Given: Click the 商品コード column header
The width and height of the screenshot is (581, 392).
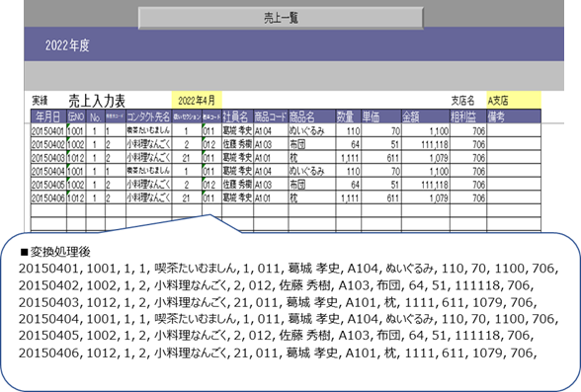Looking at the screenshot, I should (x=271, y=117).
